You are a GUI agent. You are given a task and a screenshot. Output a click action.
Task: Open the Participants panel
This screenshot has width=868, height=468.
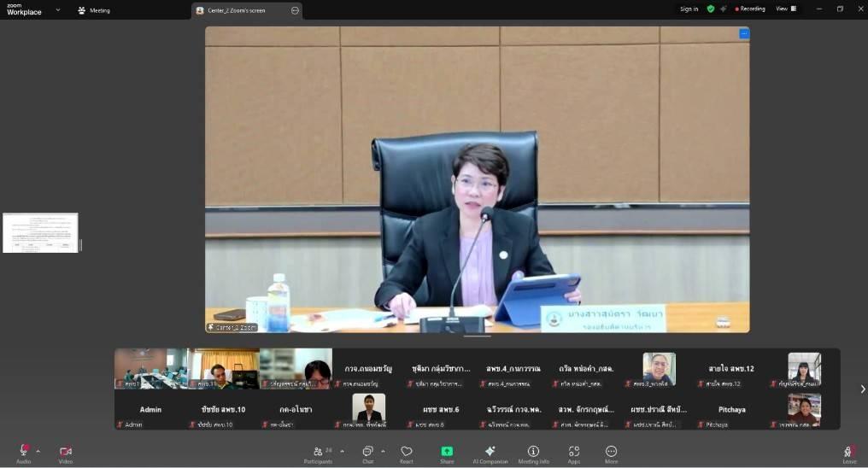[x=319, y=452]
